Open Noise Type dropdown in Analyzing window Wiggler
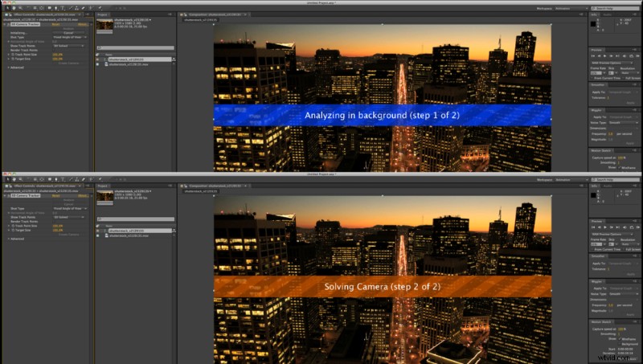 [624, 123]
